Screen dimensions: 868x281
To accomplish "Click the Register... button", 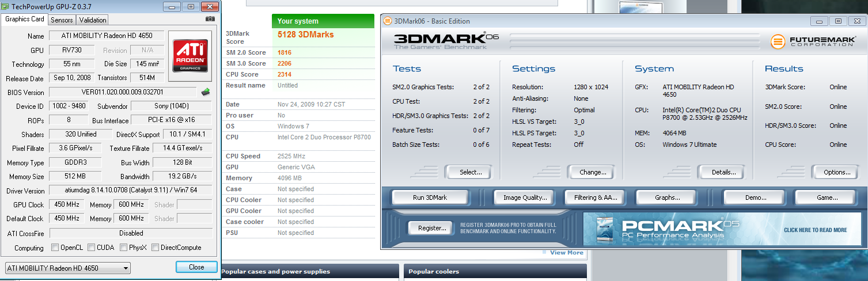I will coord(432,229).
